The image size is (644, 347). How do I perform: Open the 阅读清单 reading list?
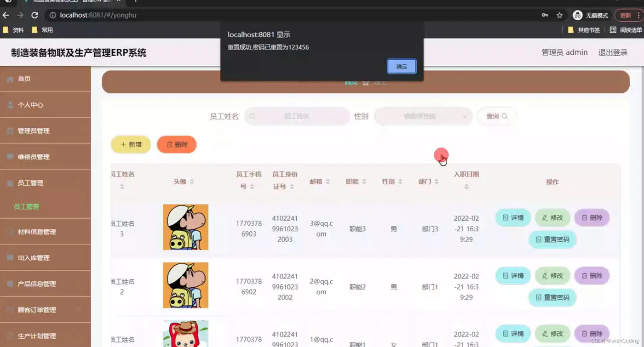coord(626,30)
